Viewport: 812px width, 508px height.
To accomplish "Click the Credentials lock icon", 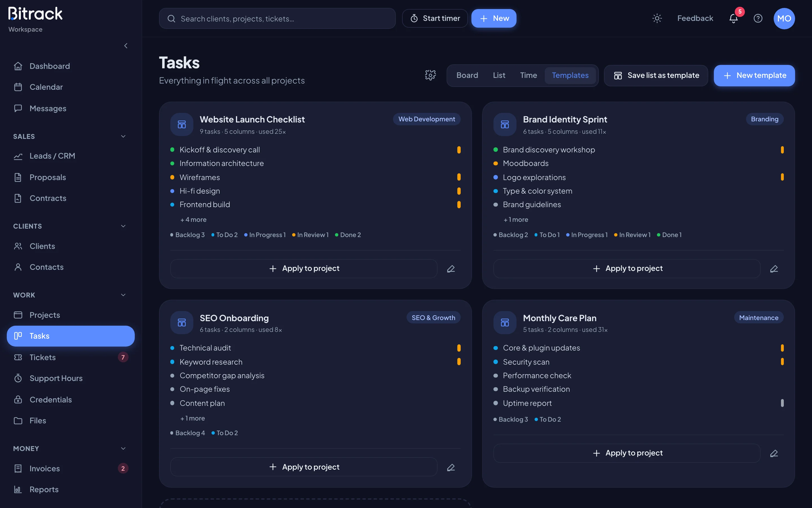I will pyautogui.click(x=18, y=399).
